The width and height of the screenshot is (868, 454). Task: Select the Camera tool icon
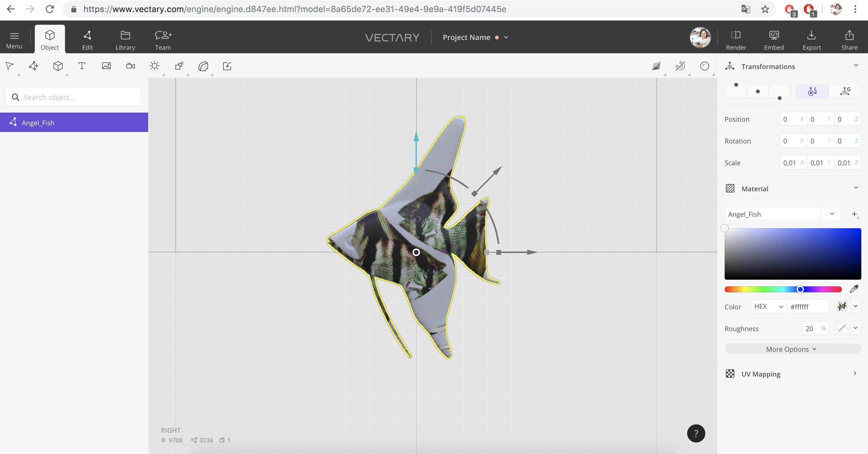pos(130,66)
